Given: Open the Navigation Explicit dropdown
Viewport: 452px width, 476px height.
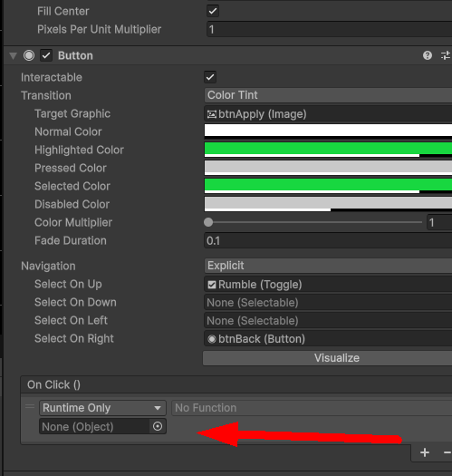Looking at the screenshot, I should [328, 266].
